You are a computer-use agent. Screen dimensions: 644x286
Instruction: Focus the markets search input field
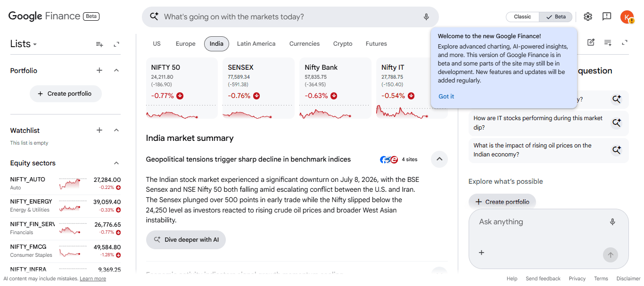(x=290, y=17)
